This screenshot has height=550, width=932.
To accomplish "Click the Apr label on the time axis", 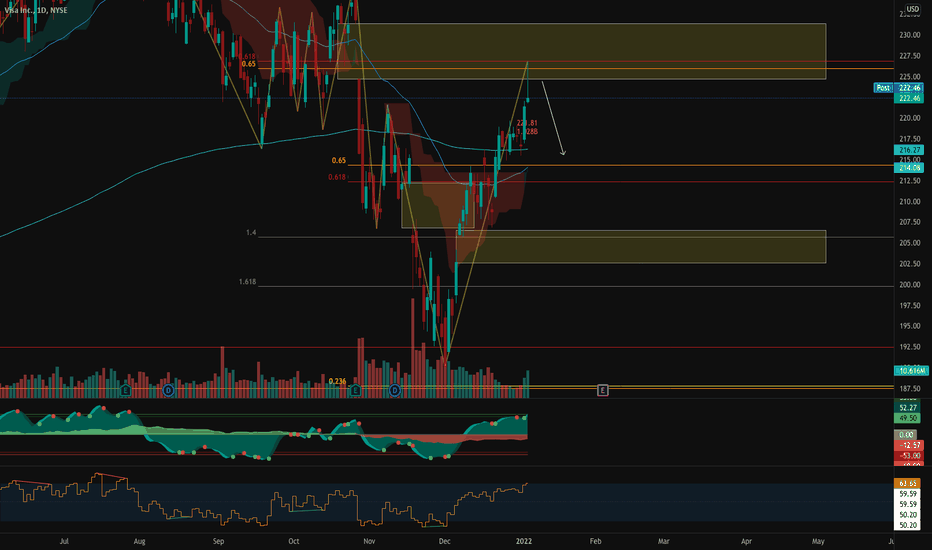I will click(x=746, y=541).
